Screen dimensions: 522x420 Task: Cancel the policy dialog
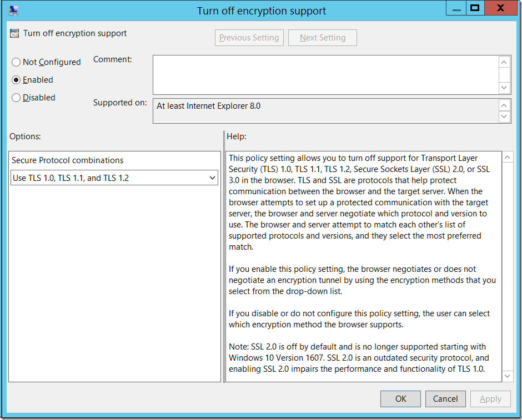tap(445, 398)
